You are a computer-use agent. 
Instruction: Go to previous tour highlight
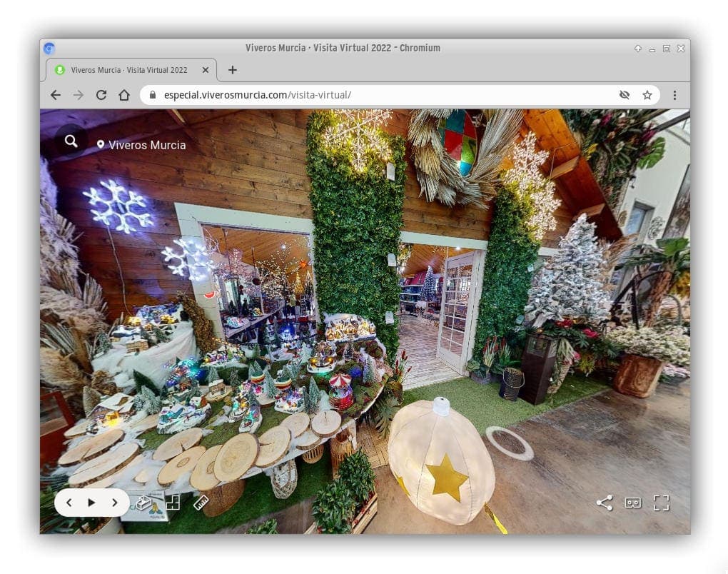(69, 503)
